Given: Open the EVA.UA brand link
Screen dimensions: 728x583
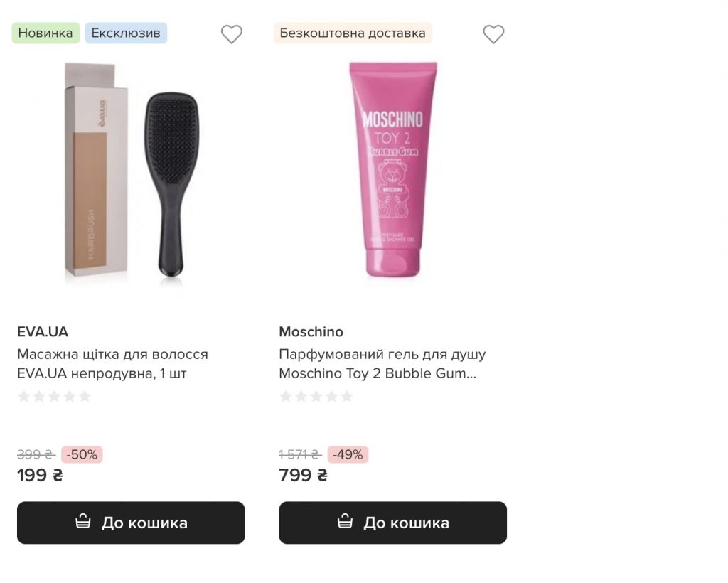Looking at the screenshot, I should tap(43, 332).
